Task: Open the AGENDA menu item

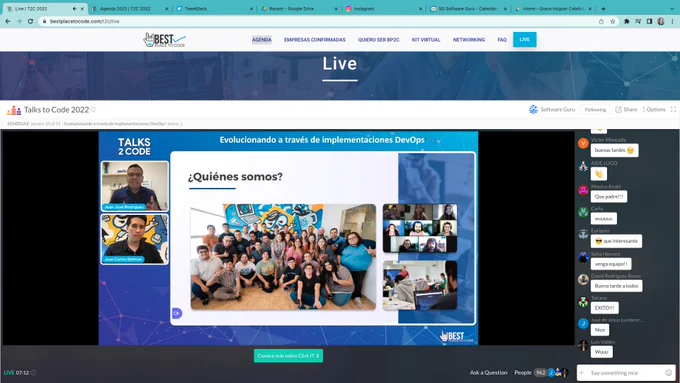Action: click(x=262, y=40)
